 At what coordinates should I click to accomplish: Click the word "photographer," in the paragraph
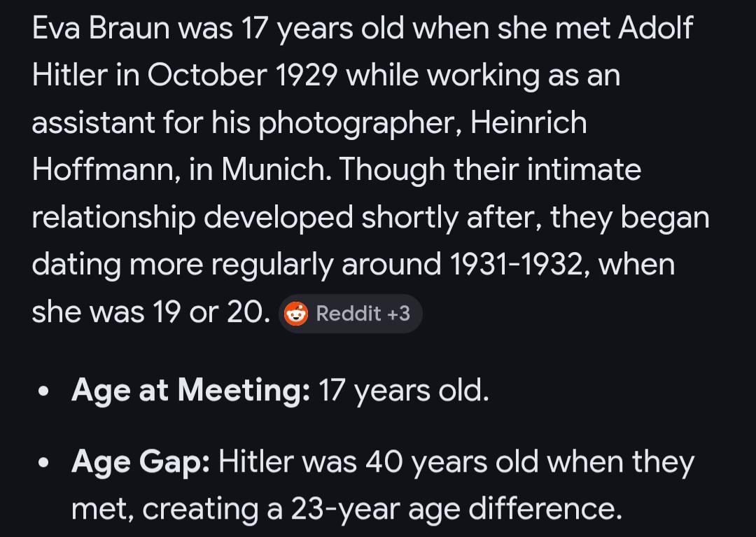point(360,124)
